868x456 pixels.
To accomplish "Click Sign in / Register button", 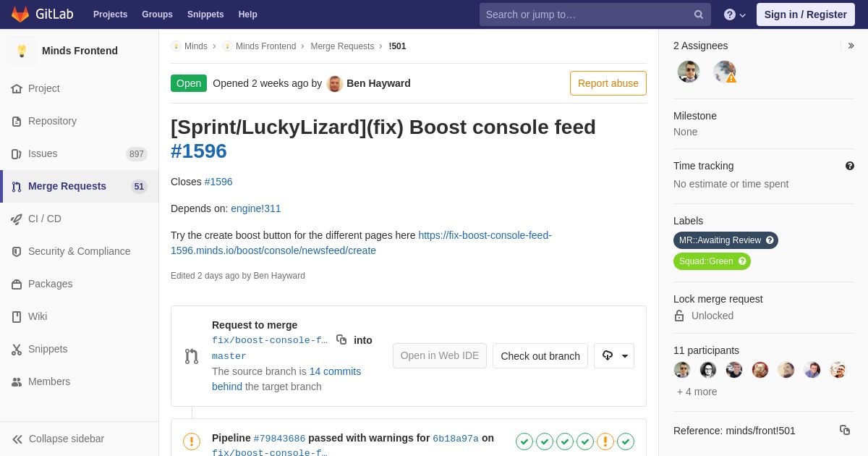I will point(806,14).
